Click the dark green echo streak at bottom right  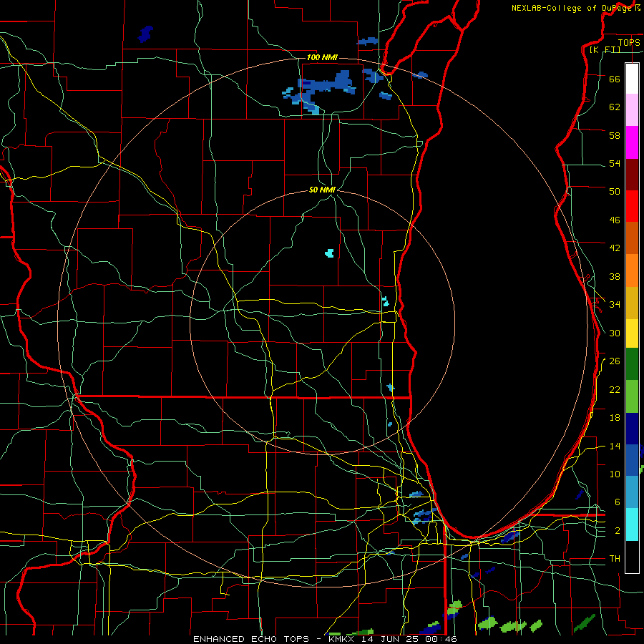[585, 623]
